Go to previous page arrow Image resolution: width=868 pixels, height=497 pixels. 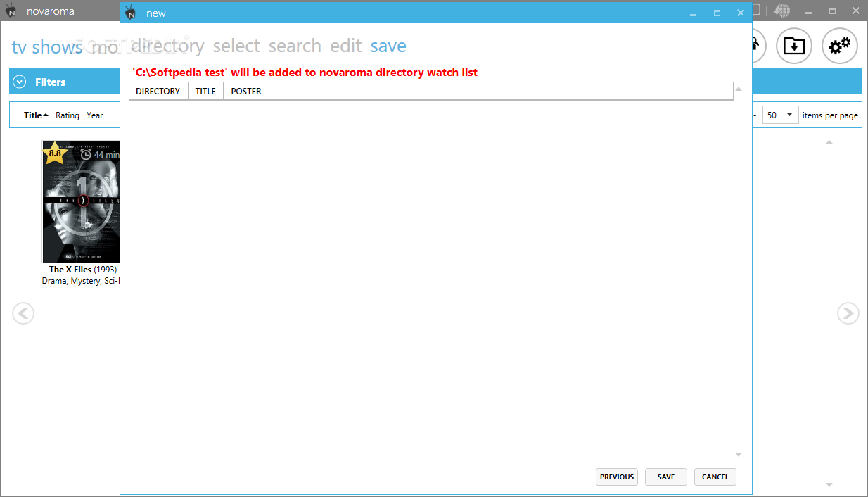pos(23,313)
